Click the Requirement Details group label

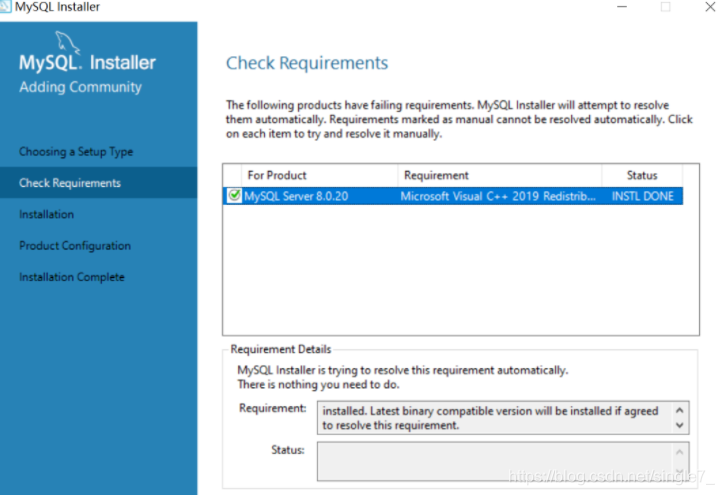(281, 349)
